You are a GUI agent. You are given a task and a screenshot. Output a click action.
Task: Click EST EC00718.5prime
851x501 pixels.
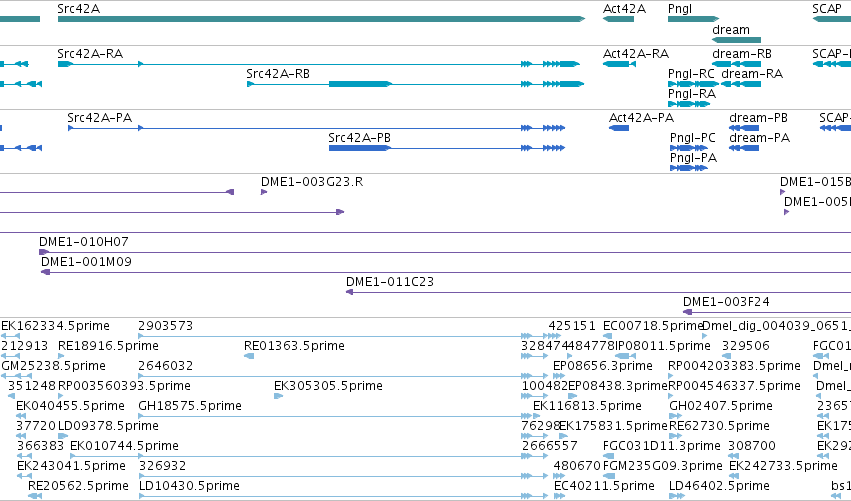pos(653,326)
